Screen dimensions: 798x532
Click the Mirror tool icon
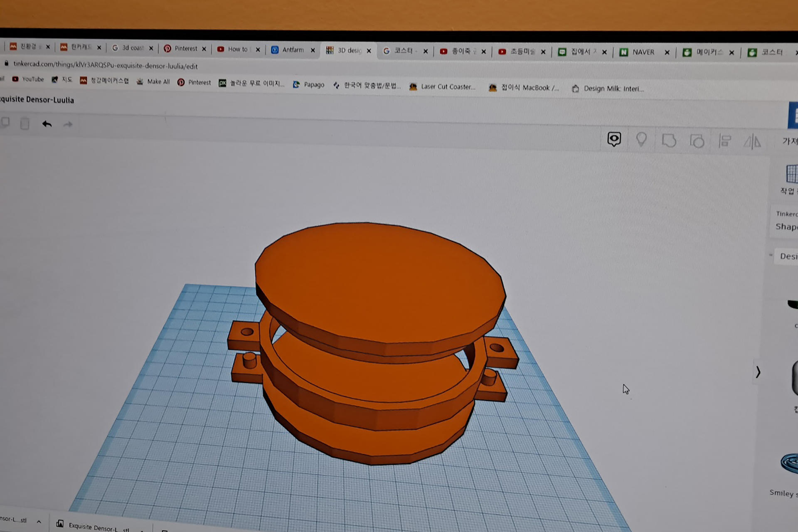click(x=752, y=142)
